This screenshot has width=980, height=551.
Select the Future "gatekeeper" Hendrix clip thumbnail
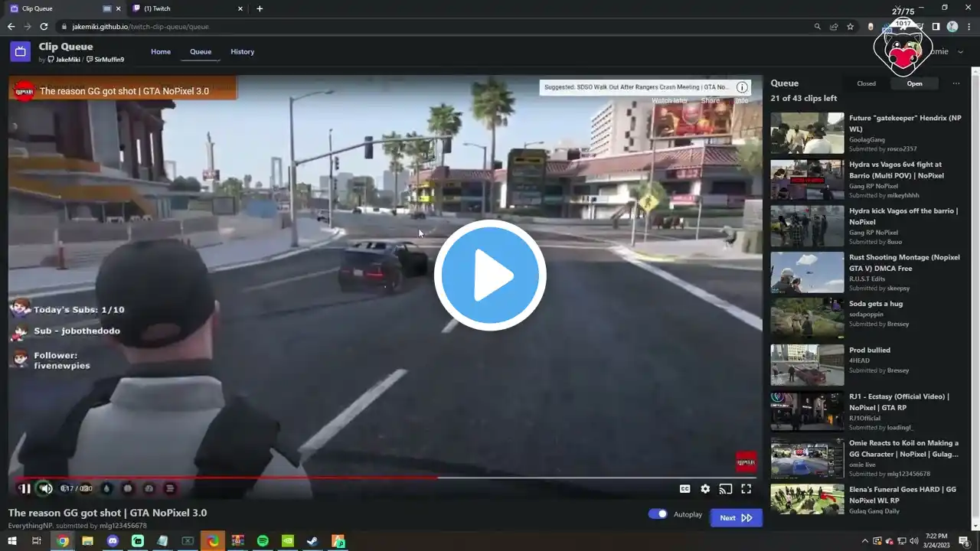(807, 133)
